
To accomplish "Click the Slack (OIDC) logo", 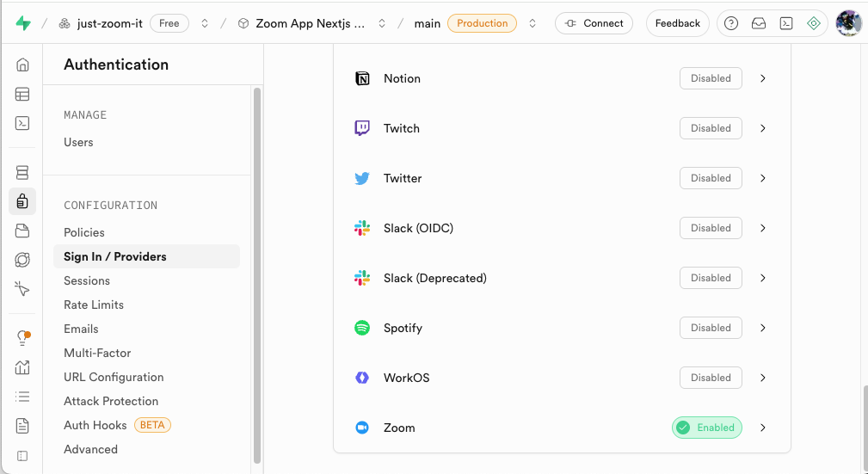I will click(362, 228).
